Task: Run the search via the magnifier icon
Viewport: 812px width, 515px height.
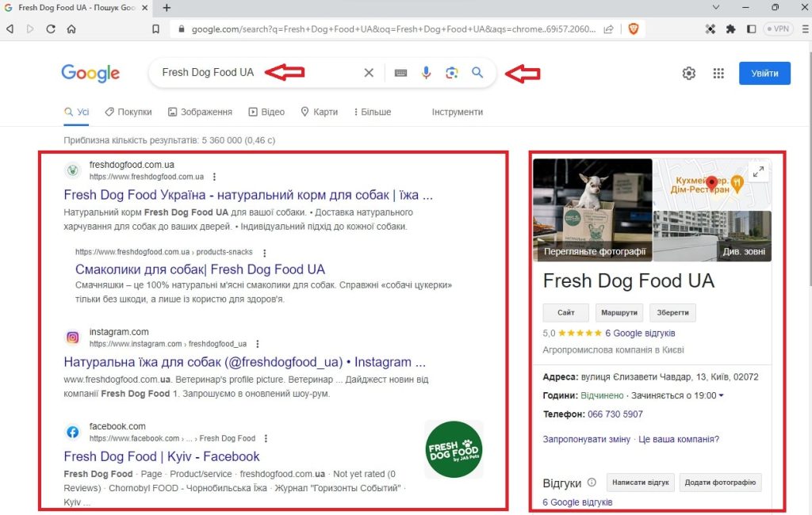Action: [x=478, y=72]
